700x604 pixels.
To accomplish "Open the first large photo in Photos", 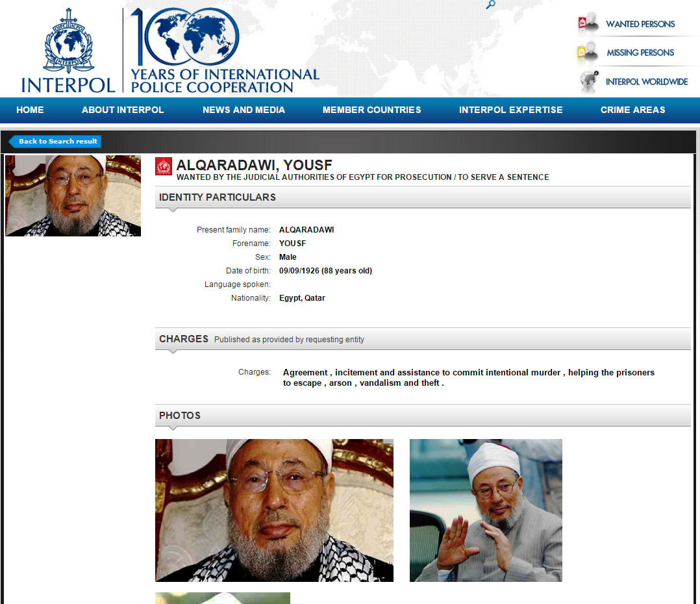I will pyautogui.click(x=274, y=510).
